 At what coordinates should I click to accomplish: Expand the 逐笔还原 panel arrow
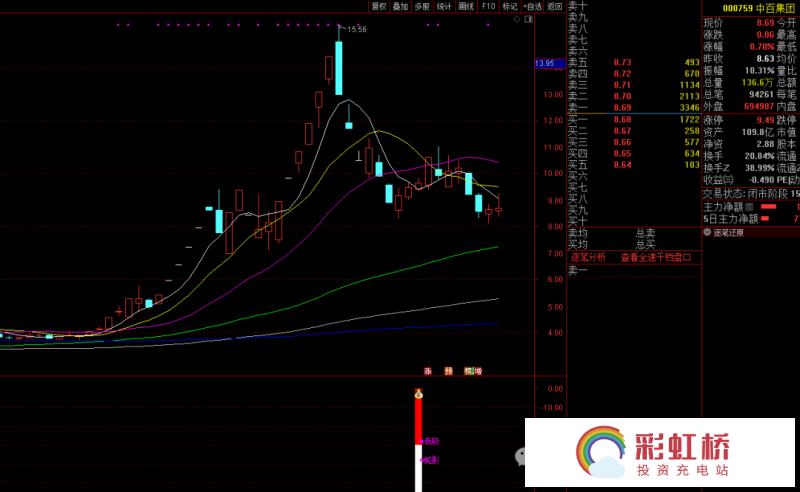[x=706, y=232]
